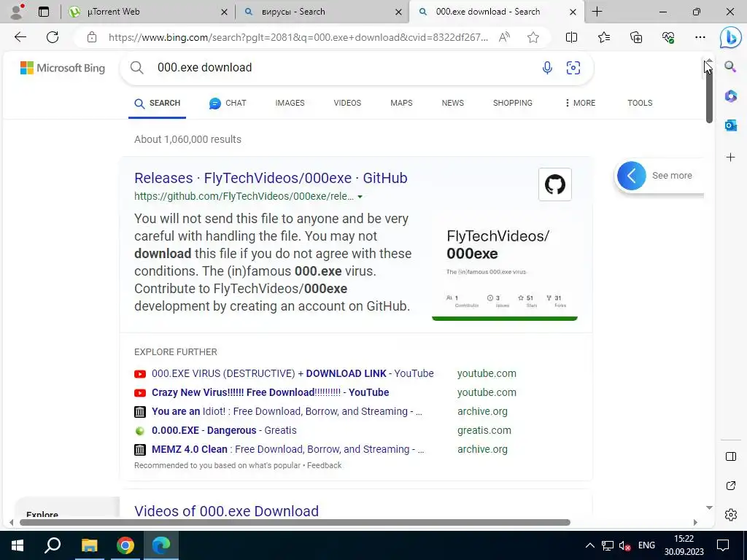The width and height of the screenshot is (747, 560).
Task: Open sidebar settings gear icon
Action: 730,515
